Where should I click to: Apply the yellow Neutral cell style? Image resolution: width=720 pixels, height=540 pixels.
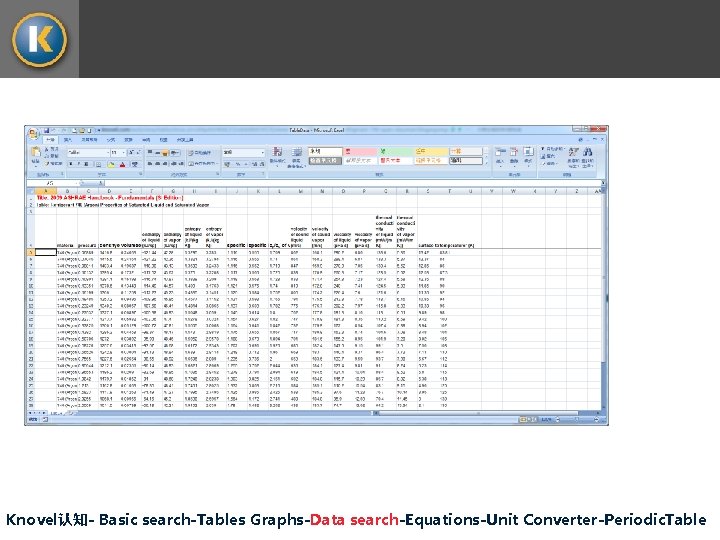[431, 151]
